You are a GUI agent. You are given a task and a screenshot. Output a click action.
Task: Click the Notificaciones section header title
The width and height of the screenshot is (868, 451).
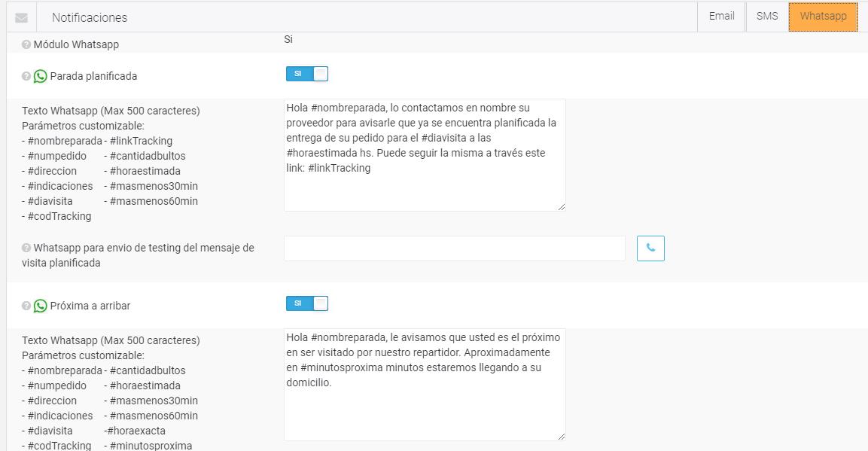point(90,17)
